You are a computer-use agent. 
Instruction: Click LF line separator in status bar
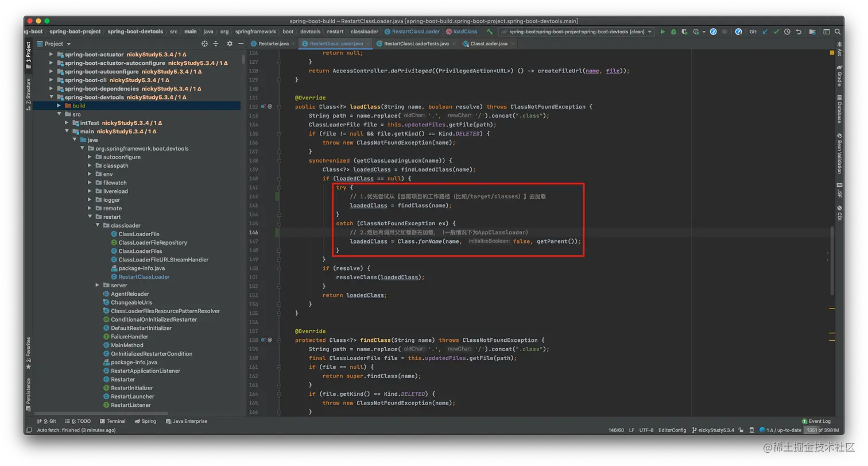coord(631,430)
